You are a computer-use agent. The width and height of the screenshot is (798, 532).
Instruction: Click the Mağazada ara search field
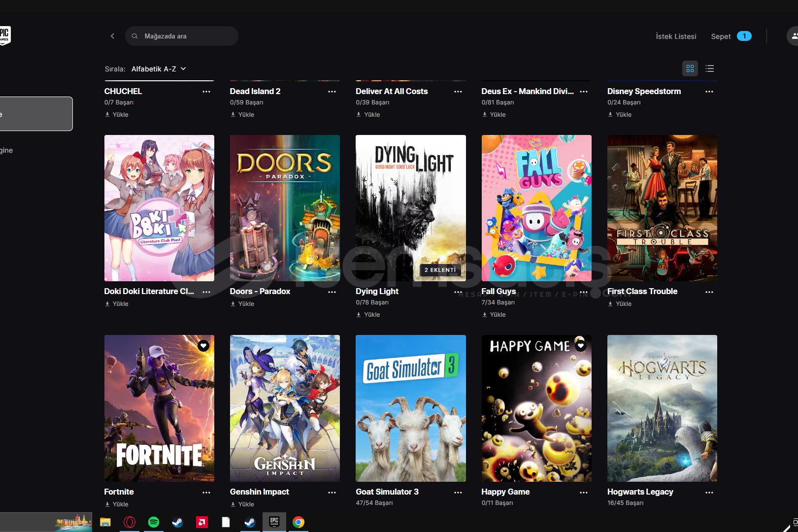(182, 36)
